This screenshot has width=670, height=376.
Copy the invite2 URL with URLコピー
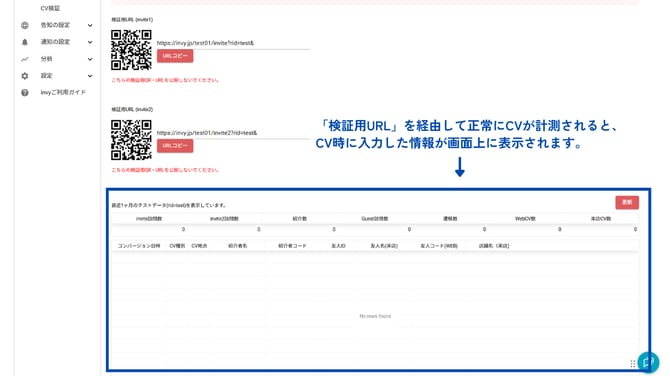(x=175, y=146)
